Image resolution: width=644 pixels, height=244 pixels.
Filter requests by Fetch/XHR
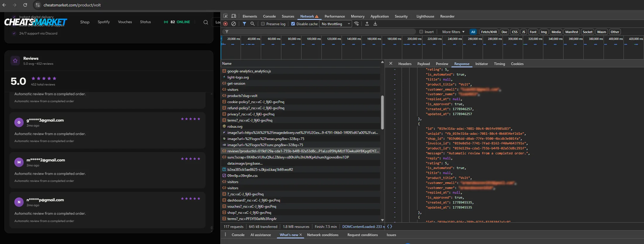(x=489, y=32)
